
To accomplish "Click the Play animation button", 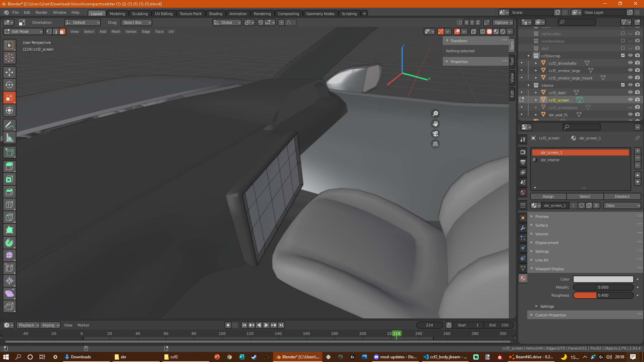I will (266, 325).
